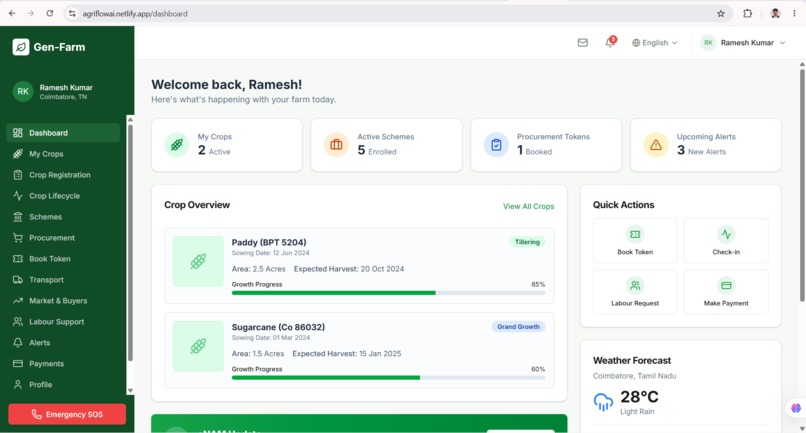This screenshot has width=806, height=433.
Task: Click the Emergency SOS button
Action: tap(67, 414)
